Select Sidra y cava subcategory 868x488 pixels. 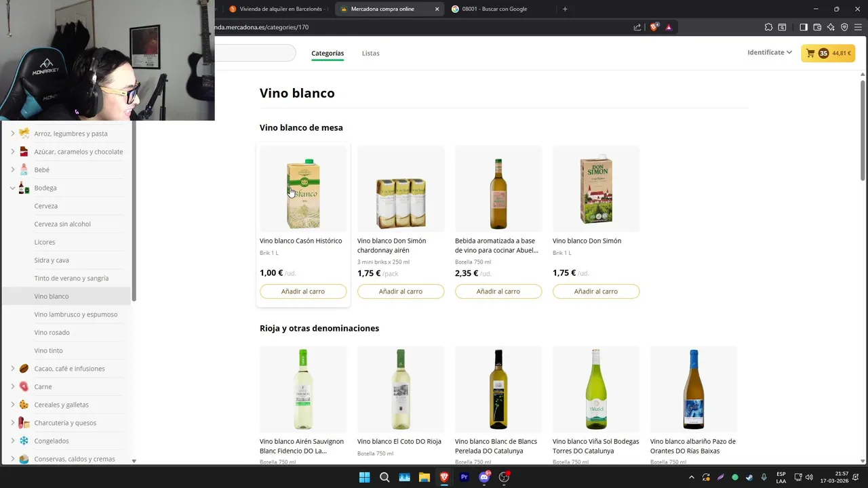(52, 260)
